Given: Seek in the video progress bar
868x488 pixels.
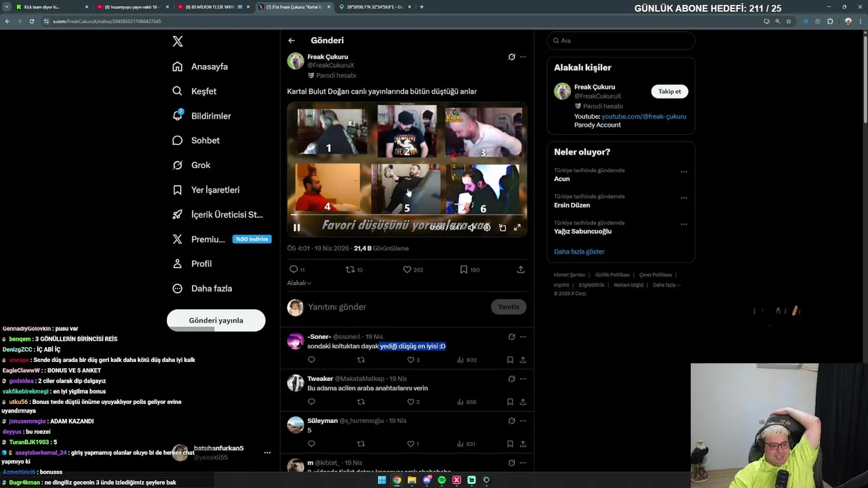Looking at the screenshot, I should pyautogui.click(x=407, y=216).
